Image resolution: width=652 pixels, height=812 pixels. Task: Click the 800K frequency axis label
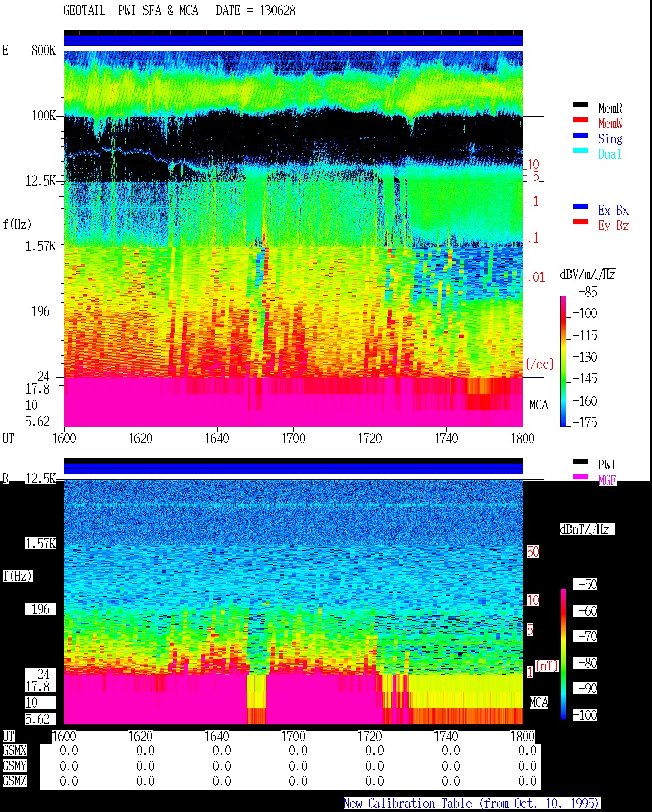[x=43, y=50]
